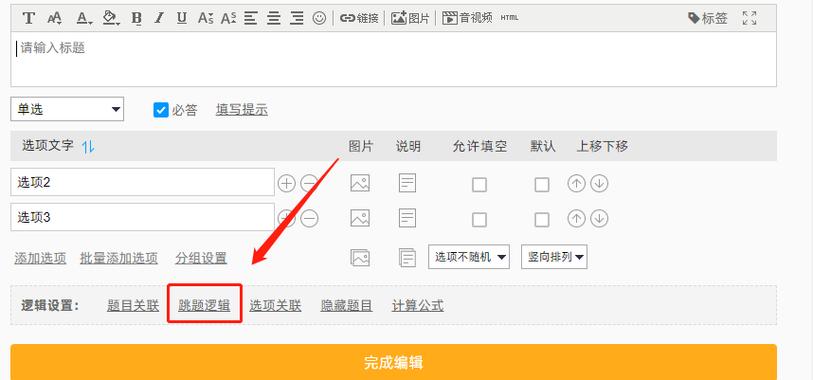
Task: Open the 竖向排列 layout dropdown
Action: click(554, 257)
